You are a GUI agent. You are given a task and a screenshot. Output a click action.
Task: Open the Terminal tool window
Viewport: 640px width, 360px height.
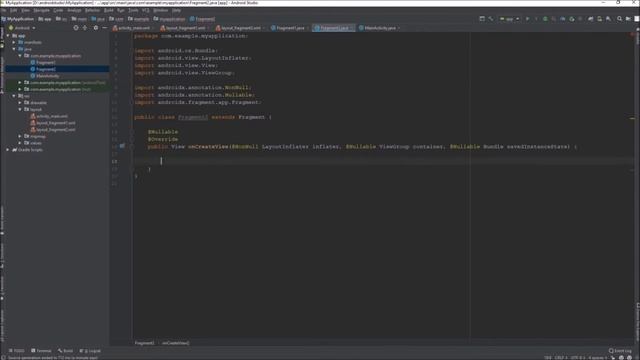41,351
